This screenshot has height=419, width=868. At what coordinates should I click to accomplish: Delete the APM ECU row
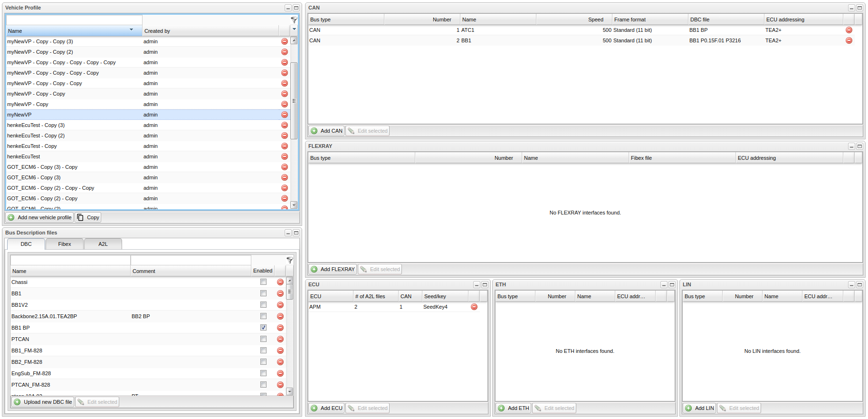(x=474, y=307)
